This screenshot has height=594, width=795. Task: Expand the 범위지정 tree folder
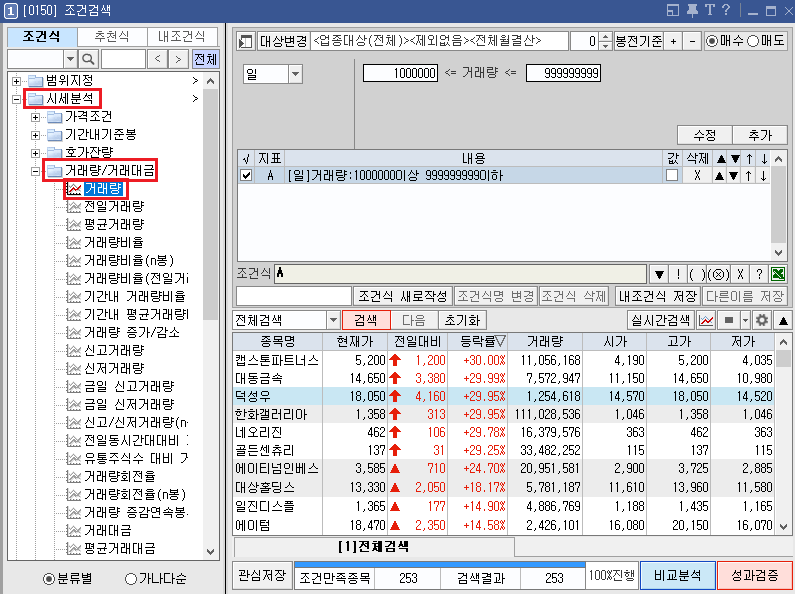click(x=16, y=81)
